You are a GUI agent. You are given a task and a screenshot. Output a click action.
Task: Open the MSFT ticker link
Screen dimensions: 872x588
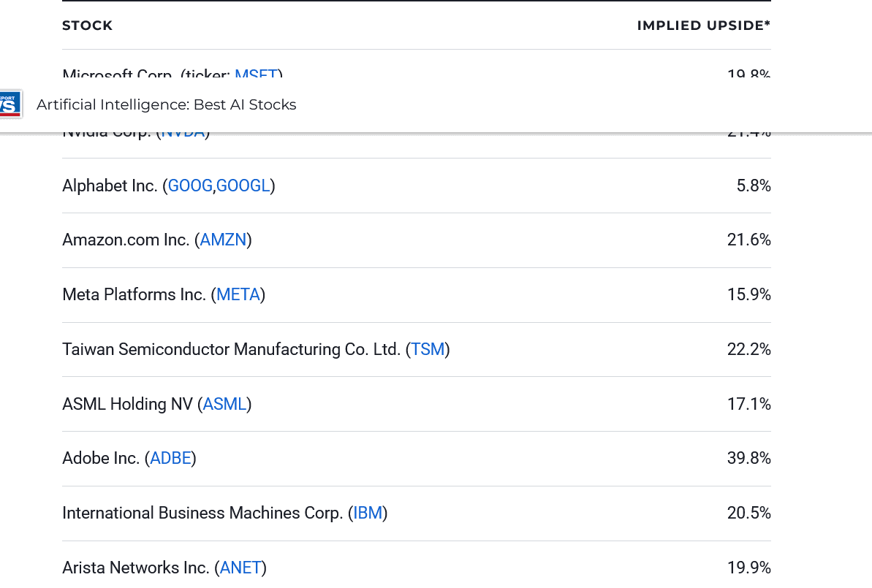coord(255,75)
